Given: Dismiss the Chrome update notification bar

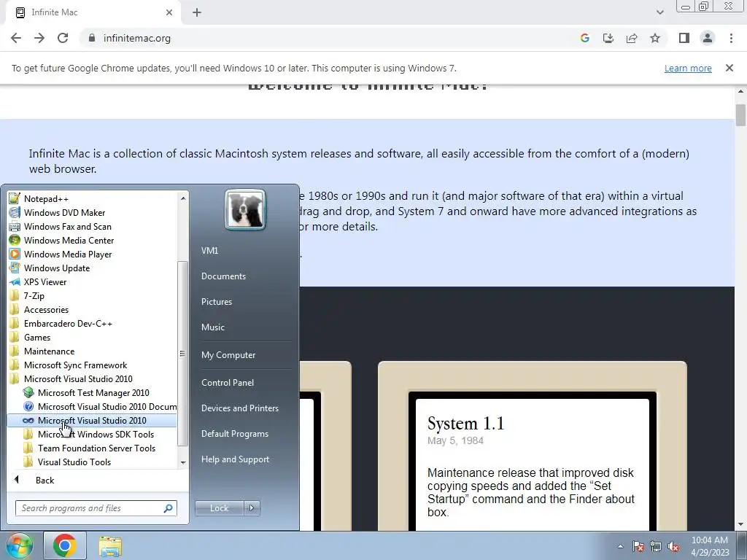Looking at the screenshot, I should [x=729, y=68].
